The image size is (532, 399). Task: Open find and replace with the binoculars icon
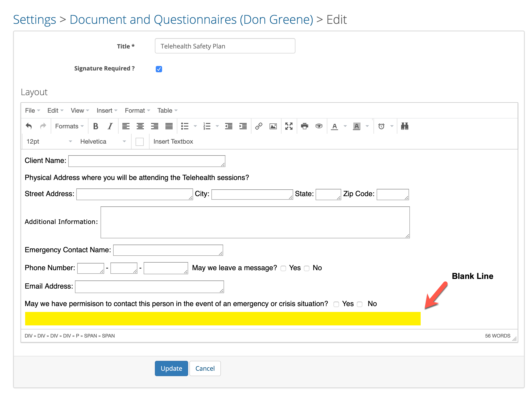pyautogui.click(x=405, y=126)
